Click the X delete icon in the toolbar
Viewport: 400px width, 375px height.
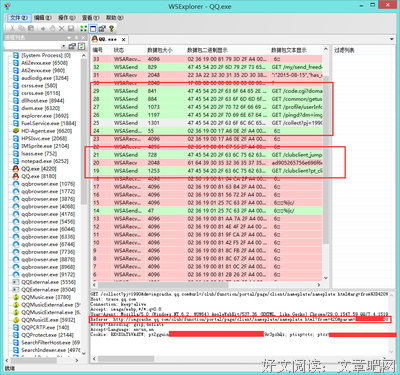coord(61,29)
